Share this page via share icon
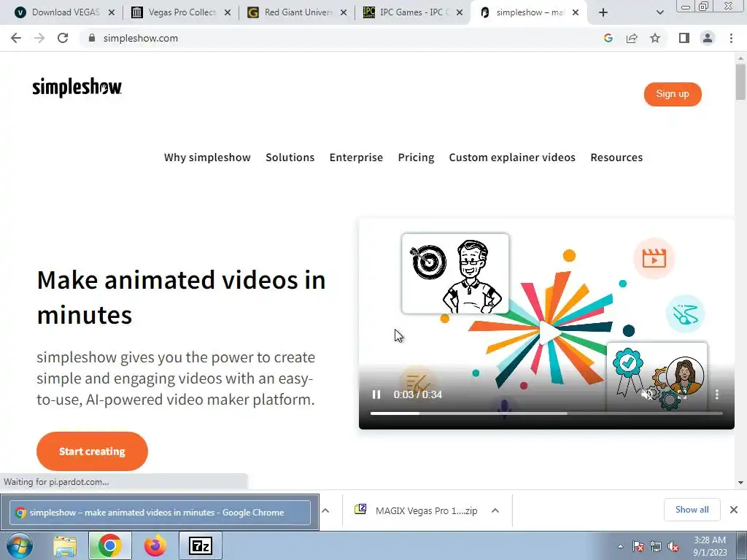 pos(632,38)
